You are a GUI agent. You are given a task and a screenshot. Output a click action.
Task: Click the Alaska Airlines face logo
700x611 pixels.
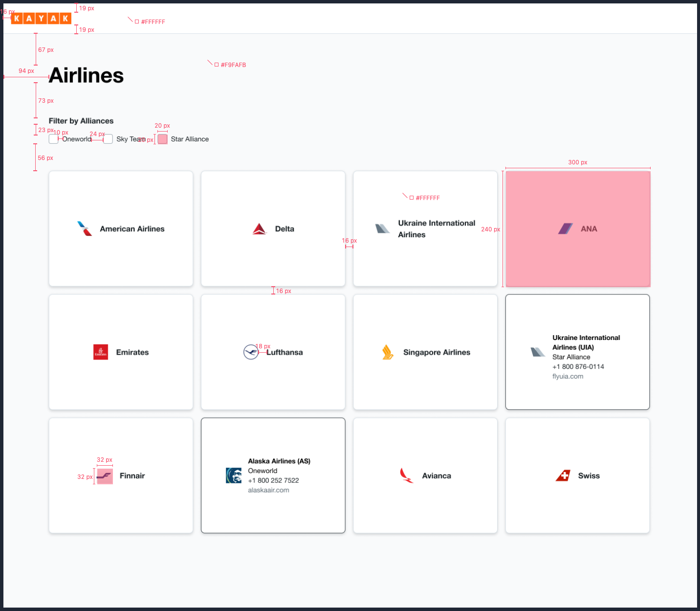click(x=234, y=475)
